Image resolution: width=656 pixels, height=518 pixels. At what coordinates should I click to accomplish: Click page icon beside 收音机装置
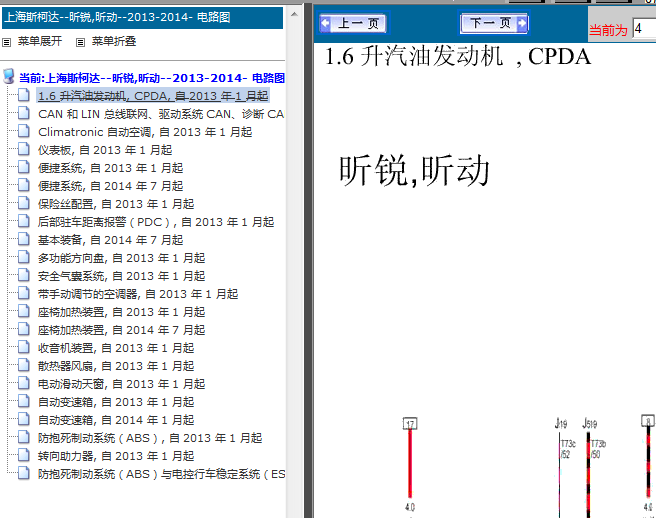click(x=24, y=347)
